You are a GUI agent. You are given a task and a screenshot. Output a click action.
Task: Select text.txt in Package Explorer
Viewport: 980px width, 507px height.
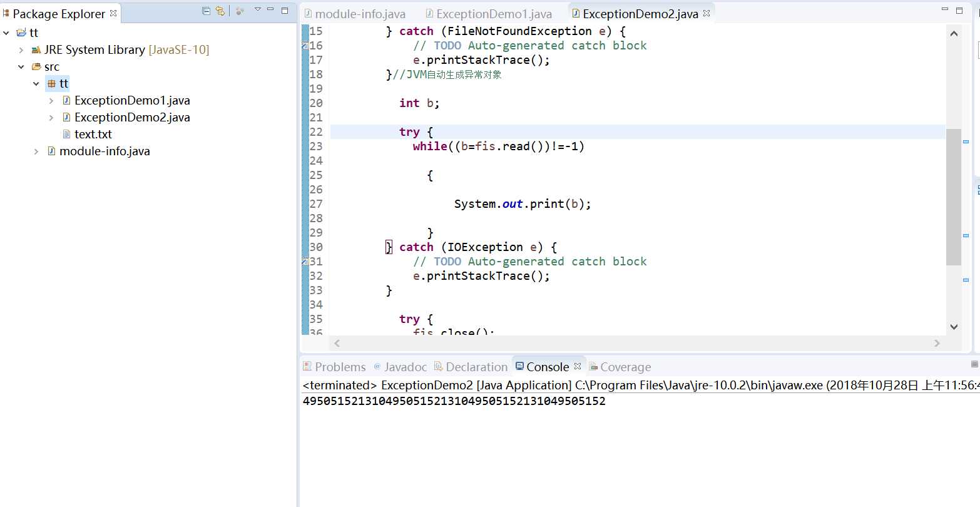click(x=93, y=134)
